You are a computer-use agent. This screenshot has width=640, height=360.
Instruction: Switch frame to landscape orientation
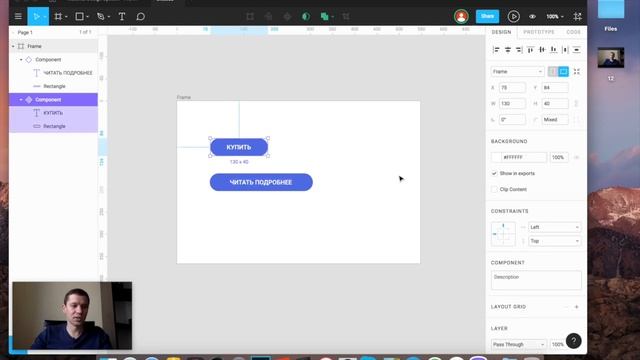[563, 71]
